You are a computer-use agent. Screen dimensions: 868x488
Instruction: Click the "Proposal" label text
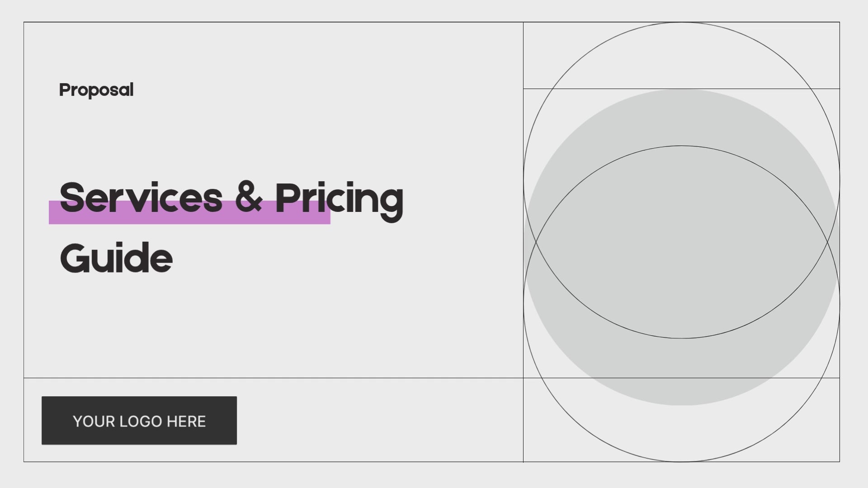click(96, 90)
